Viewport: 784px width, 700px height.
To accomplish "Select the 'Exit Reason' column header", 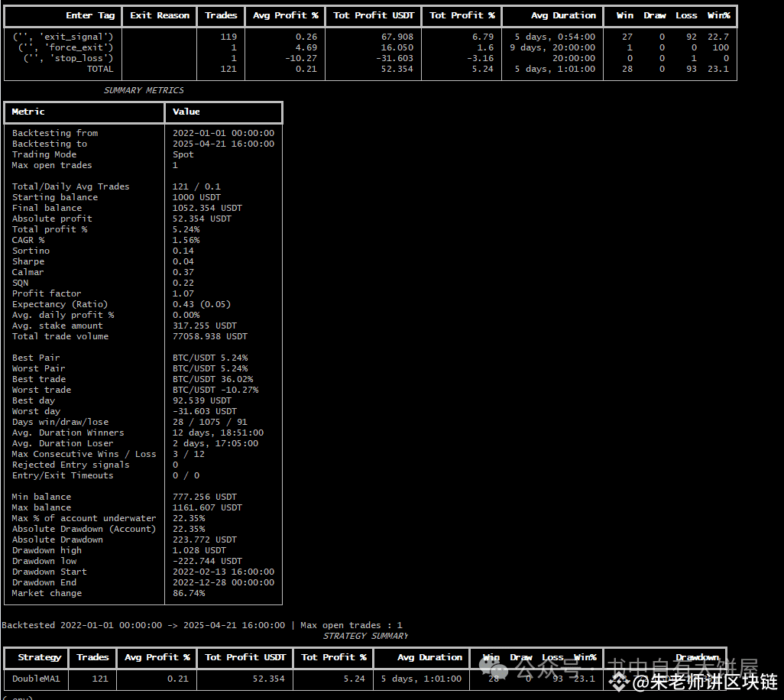I will point(160,15).
